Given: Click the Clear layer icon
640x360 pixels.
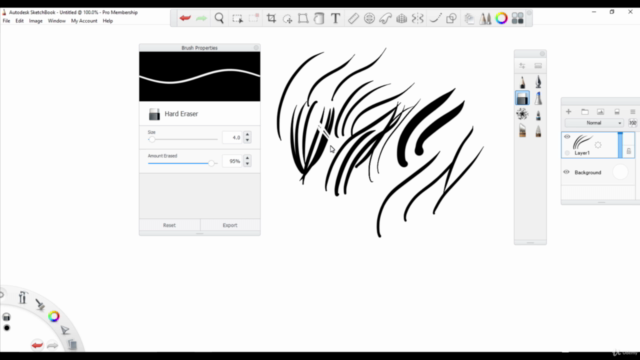Looking at the screenshot, I should point(617,111).
